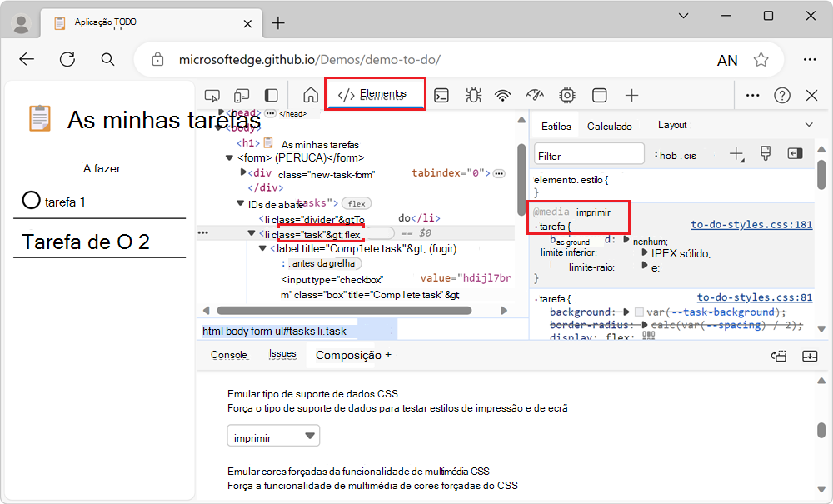Open to-do-styles.css:181 link

click(x=751, y=225)
